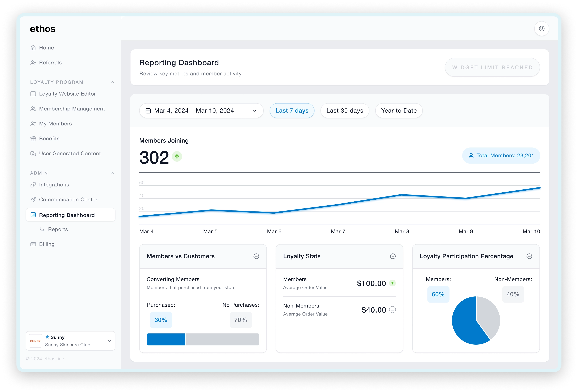
Task: Remove the Members vs Customers widget
Action: (x=256, y=256)
